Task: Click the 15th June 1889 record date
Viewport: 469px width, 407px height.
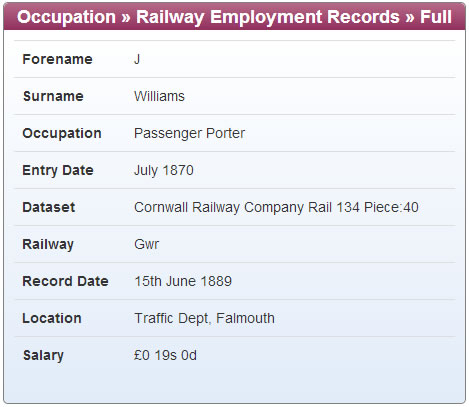Action: coord(183,281)
